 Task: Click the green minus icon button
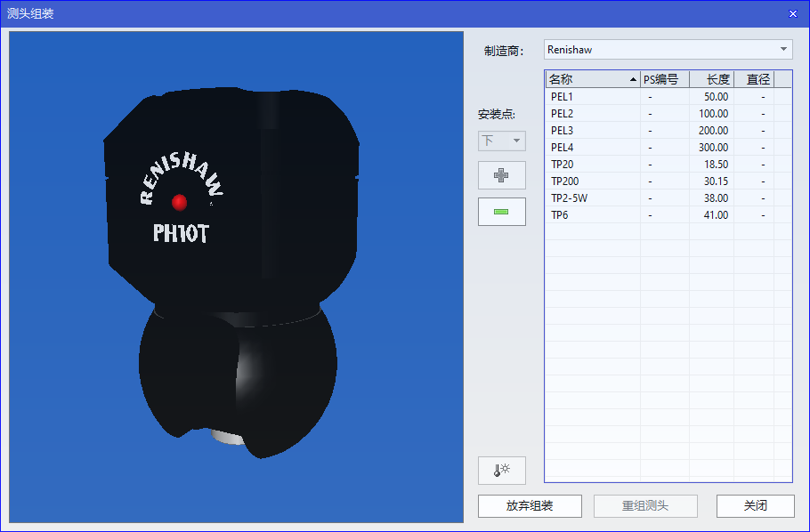point(502,212)
